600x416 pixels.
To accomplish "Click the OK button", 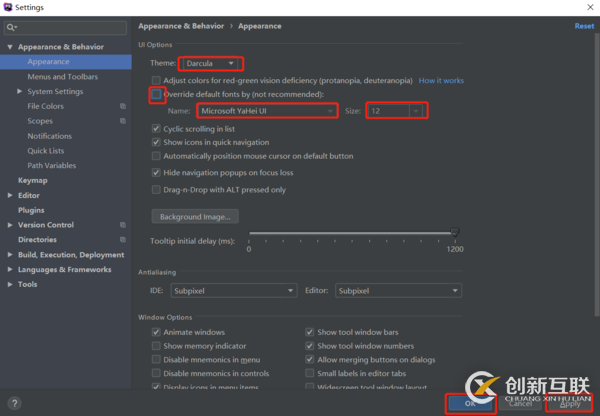I will click(470, 403).
